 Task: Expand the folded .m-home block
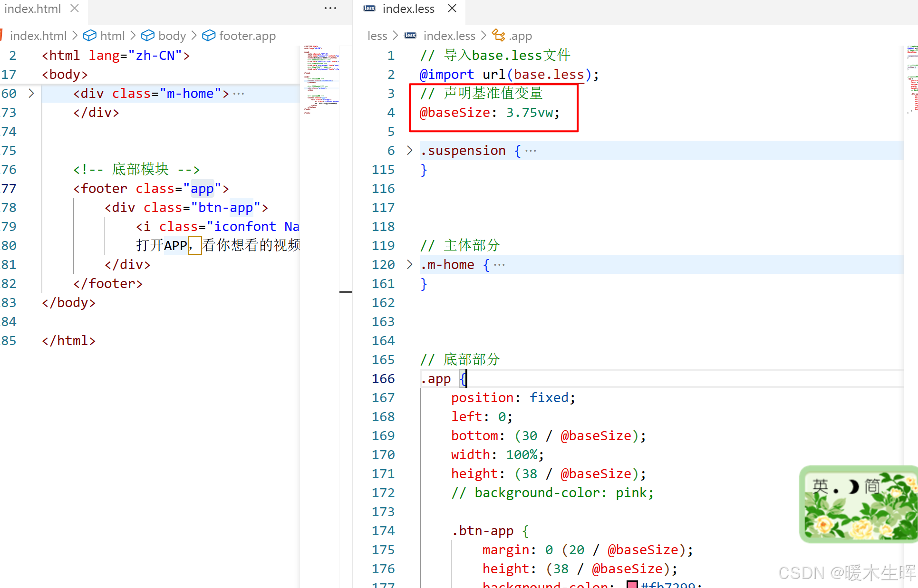[x=410, y=264]
